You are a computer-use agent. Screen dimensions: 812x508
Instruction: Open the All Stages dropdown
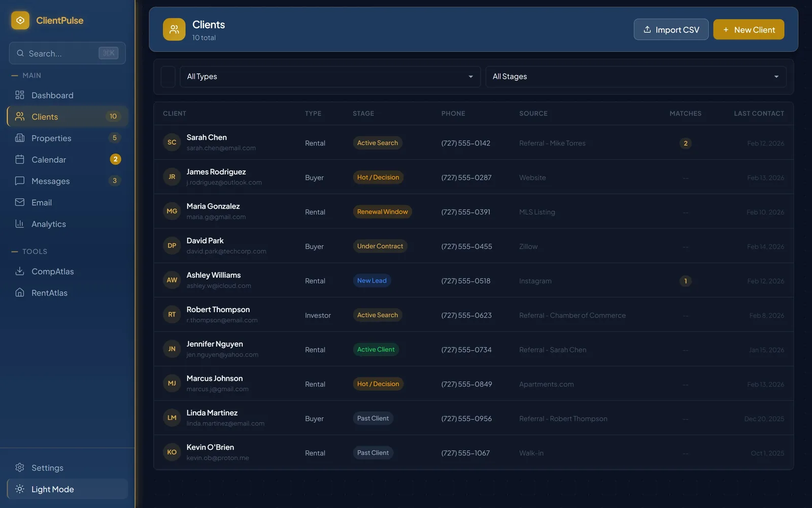636,76
